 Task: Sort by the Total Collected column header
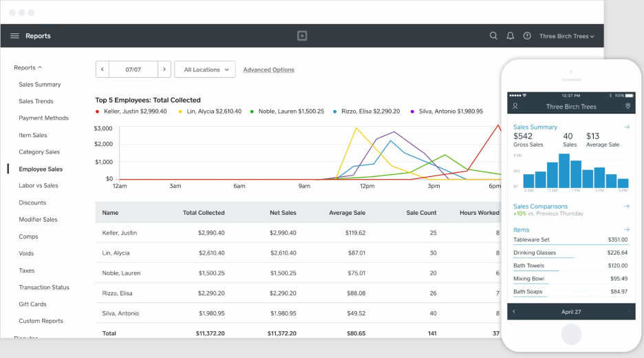[x=204, y=213]
